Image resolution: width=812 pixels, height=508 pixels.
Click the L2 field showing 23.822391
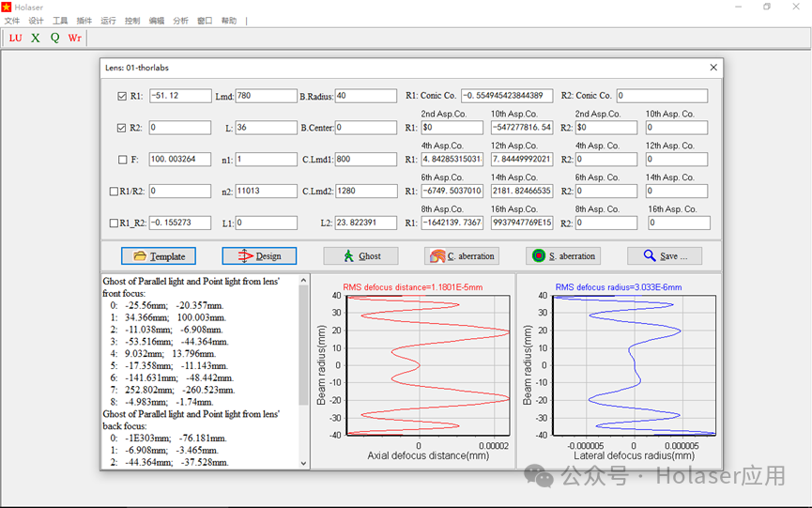(365, 223)
